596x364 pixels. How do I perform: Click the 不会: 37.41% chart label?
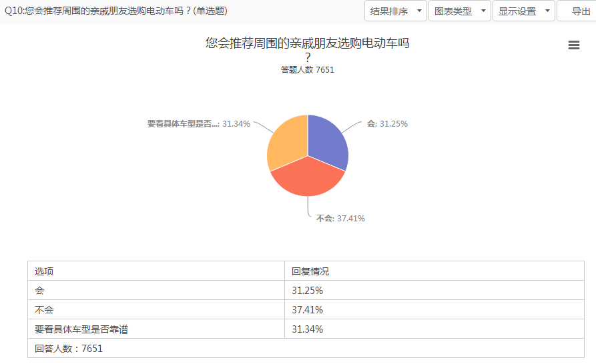[340, 218]
